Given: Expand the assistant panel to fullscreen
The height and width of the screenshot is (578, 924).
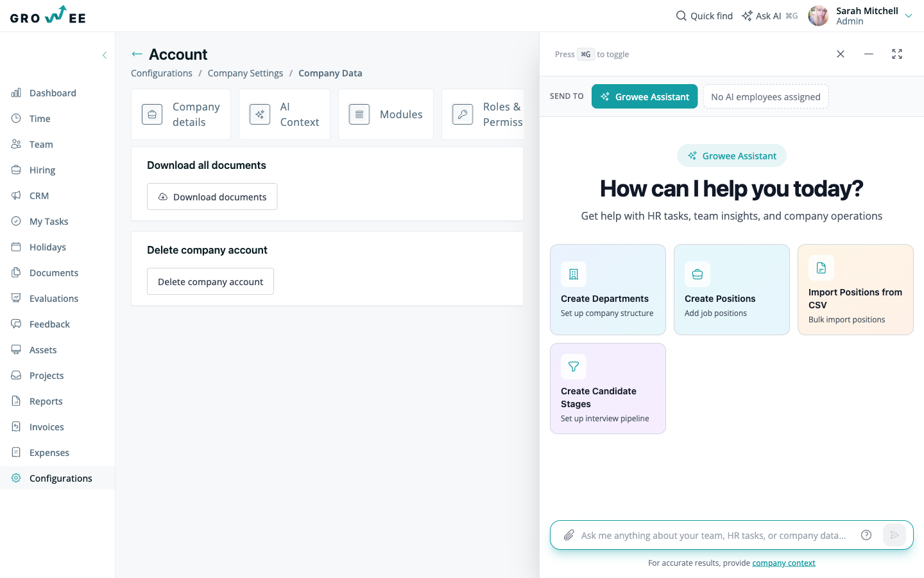Looking at the screenshot, I should coord(897,54).
